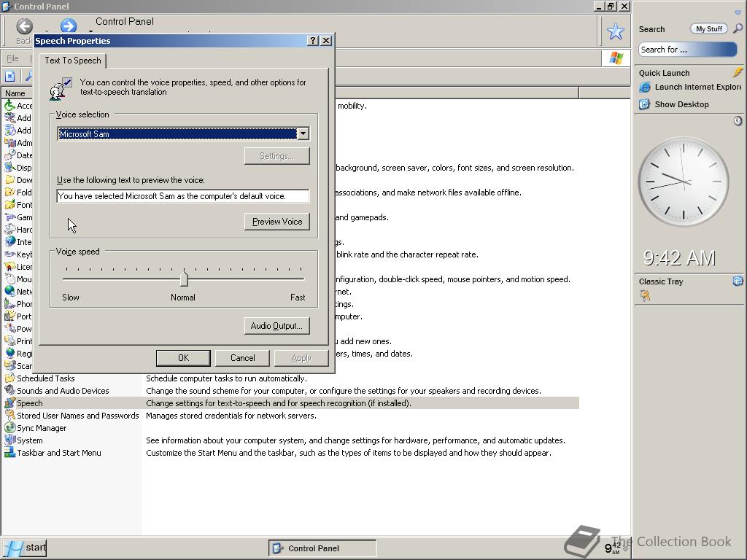
Task: Click the Back arrow in Control Panel
Action: coord(24,27)
